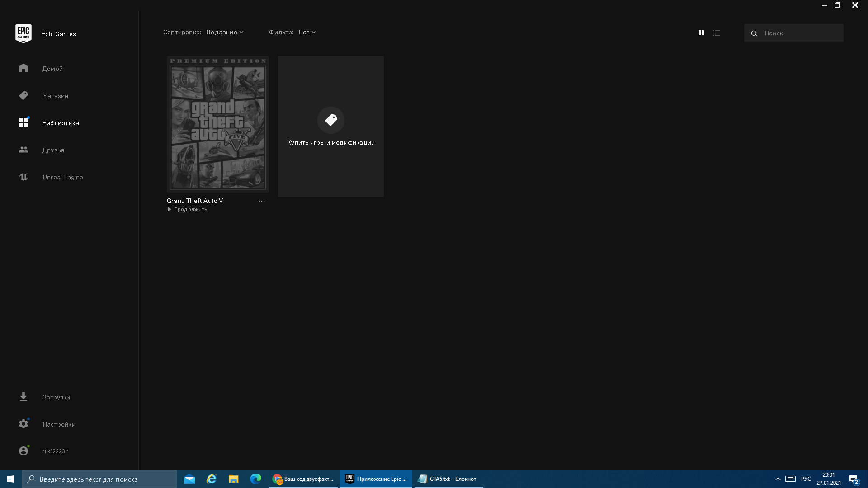
Task: Select Библиотека in sidebar
Action: pyautogui.click(x=61, y=123)
